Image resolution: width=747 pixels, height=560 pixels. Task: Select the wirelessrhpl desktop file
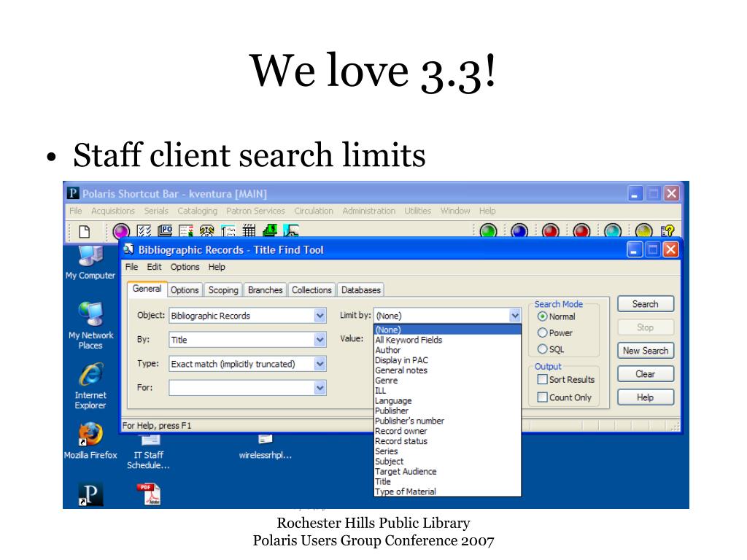(x=266, y=447)
